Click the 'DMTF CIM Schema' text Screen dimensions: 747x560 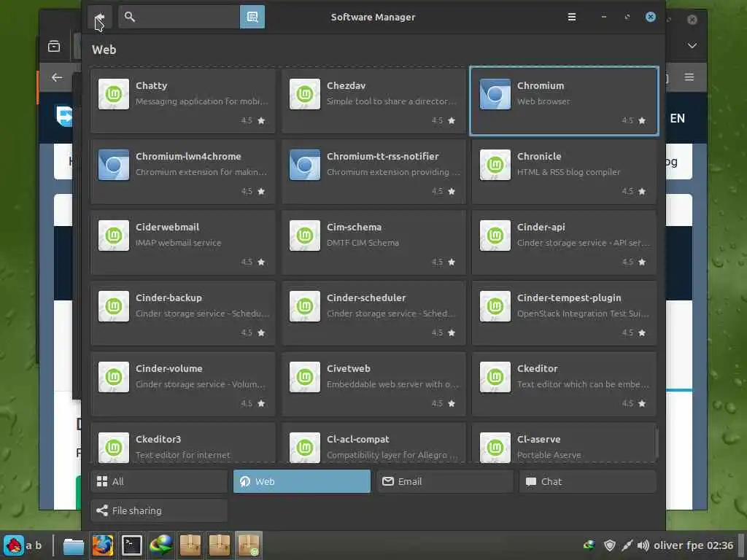363,243
